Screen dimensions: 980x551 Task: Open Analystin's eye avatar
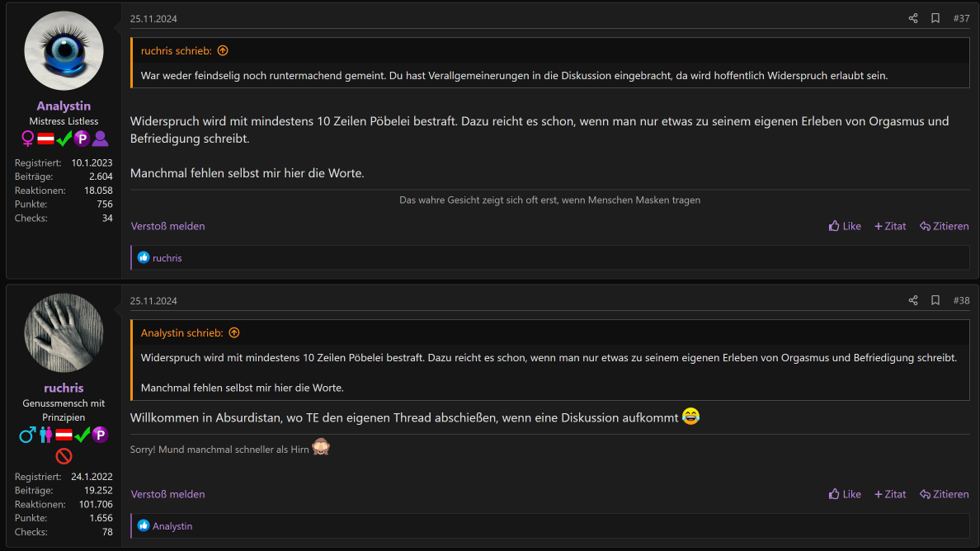coord(64,51)
